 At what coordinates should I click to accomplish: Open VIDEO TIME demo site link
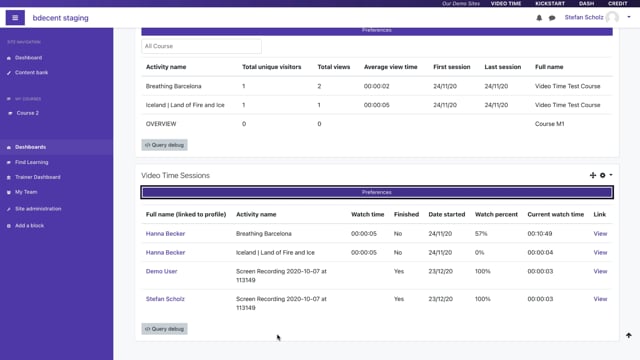coord(506,3)
